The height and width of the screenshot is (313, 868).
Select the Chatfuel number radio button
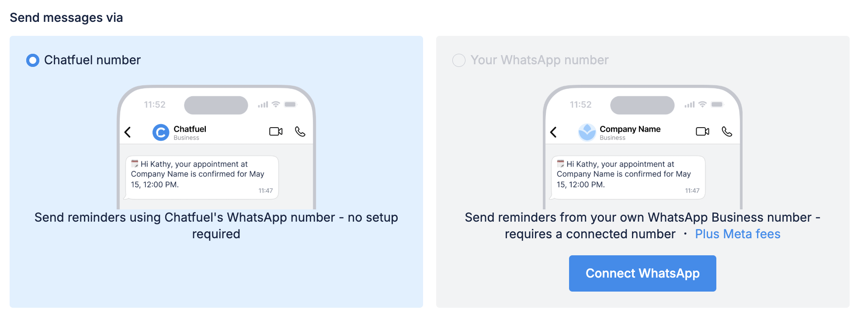coord(33,60)
